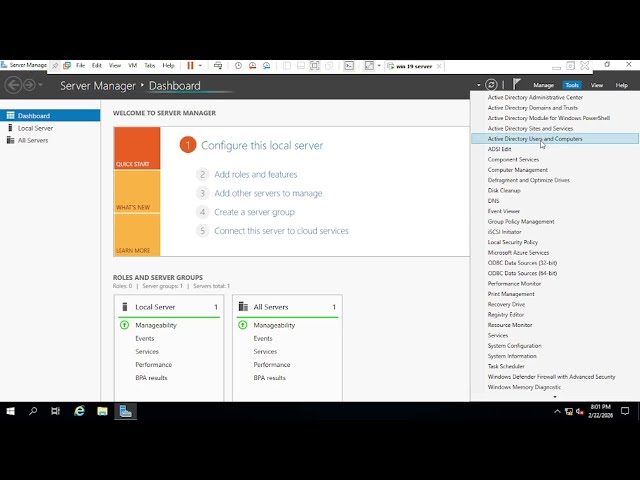
Task: Pause the virtual machine
Action: pyautogui.click(x=190, y=66)
